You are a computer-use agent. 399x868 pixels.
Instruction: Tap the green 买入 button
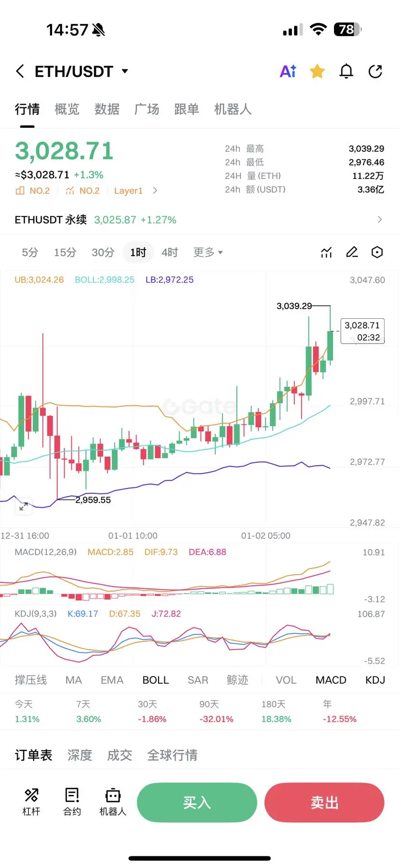pyautogui.click(x=197, y=802)
